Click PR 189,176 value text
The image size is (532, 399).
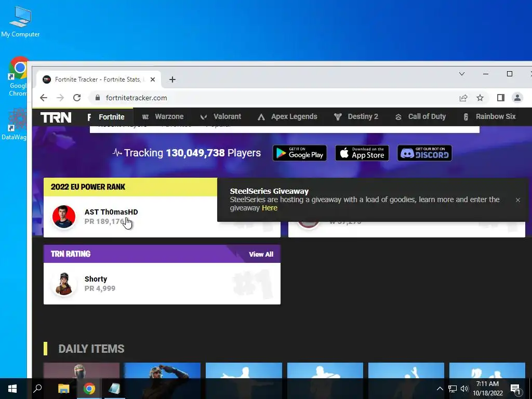pyautogui.click(x=104, y=221)
